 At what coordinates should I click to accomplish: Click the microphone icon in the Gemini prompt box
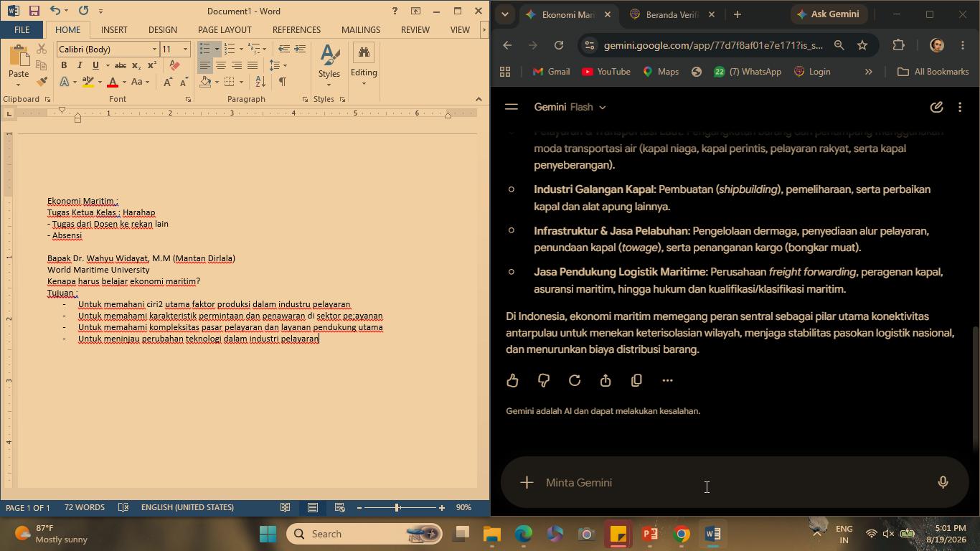[x=943, y=483]
